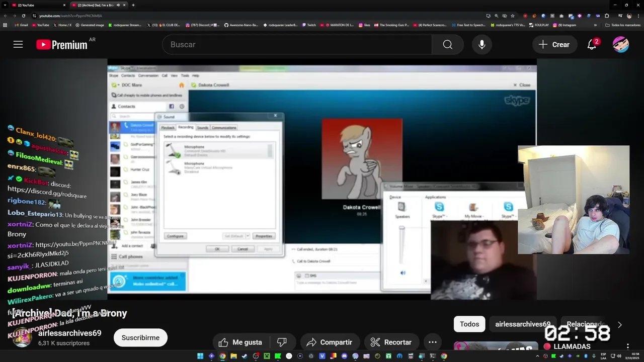Open the Todos los marcadores folder
644x362 pixels.
(x=623, y=25)
